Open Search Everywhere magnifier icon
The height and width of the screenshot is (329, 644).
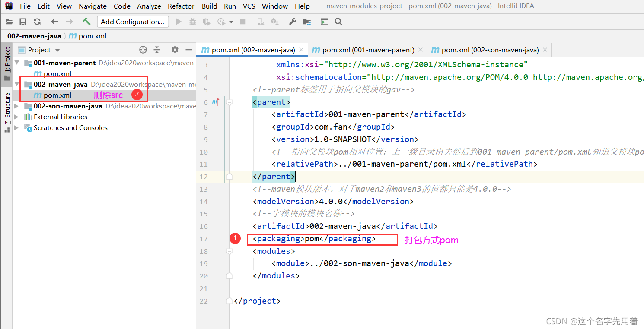pos(338,22)
